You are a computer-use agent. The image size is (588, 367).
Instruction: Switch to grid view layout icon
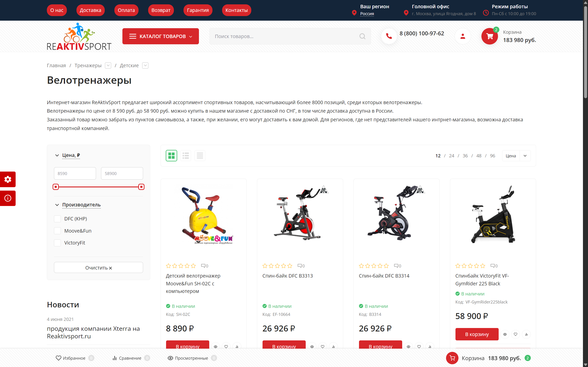(171, 156)
